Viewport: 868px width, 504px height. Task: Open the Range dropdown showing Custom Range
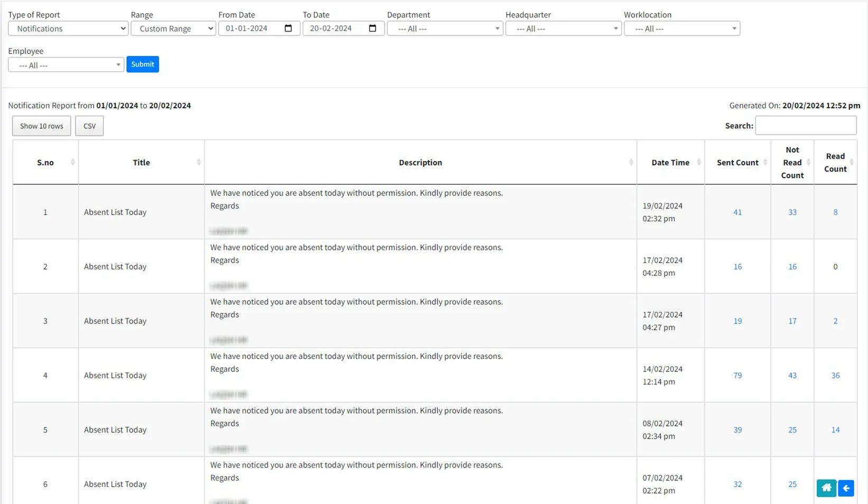[x=173, y=29]
